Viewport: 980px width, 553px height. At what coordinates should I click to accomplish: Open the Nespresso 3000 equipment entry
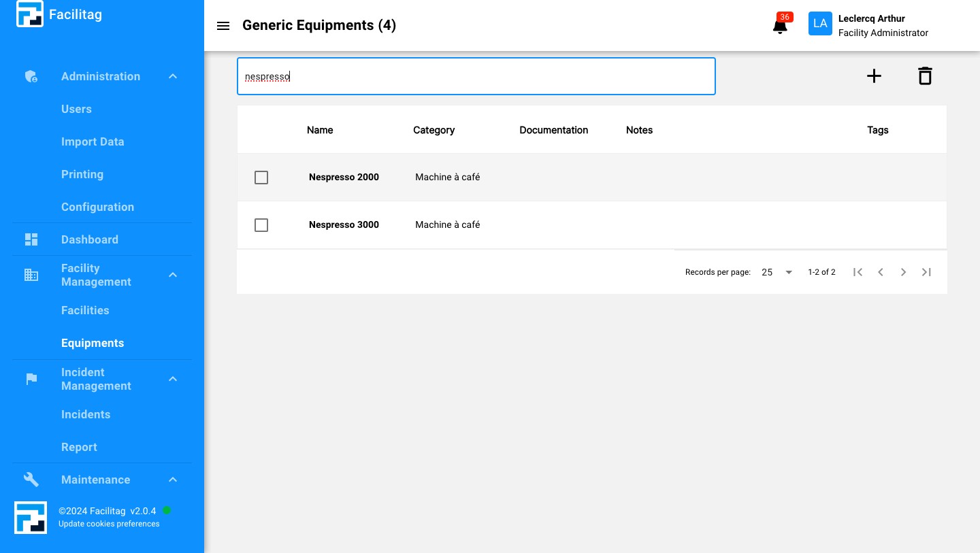click(344, 225)
